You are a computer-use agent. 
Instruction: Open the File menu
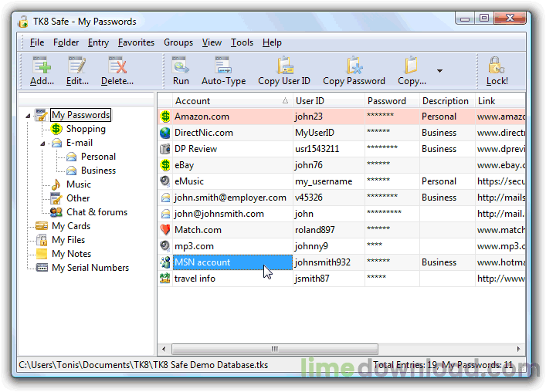point(37,42)
